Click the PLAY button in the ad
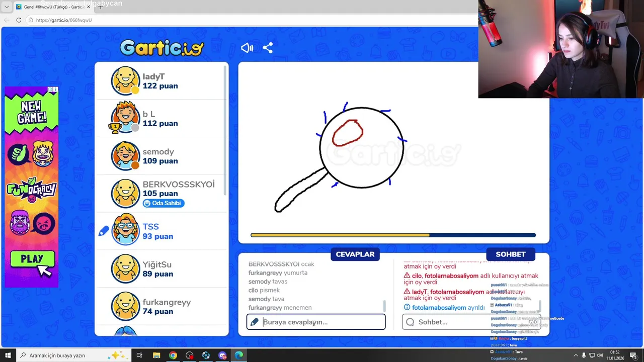Image resolution: width=644 pixels, height=362 pixels. point(32,259)
